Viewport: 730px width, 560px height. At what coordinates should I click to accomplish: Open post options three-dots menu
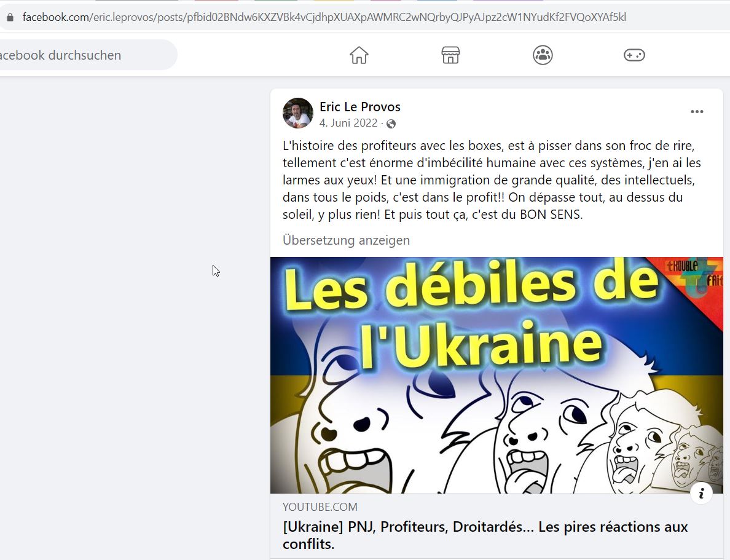click(697, 112)
